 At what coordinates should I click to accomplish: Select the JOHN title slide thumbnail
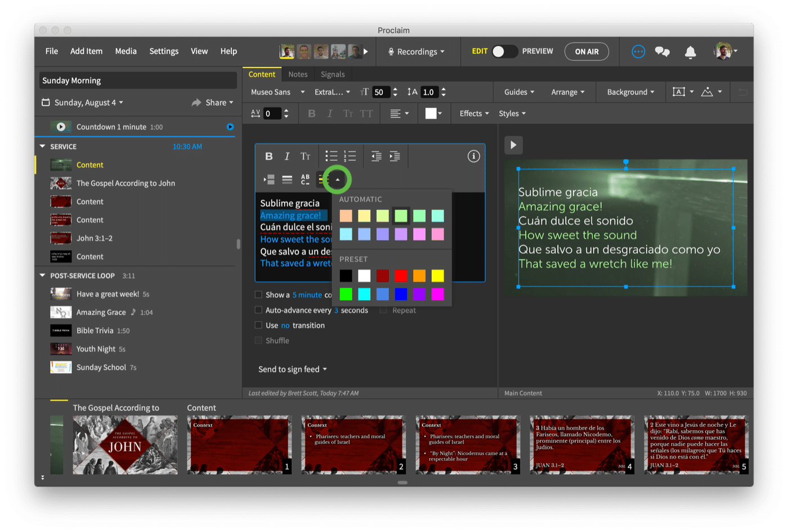pos(125,445)
